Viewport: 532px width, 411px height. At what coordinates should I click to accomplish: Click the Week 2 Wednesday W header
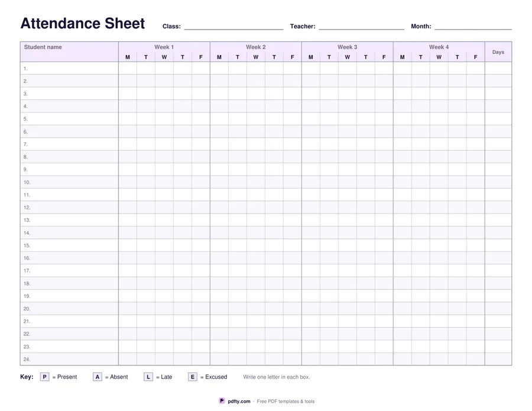pyautogui.click(x=256, y=57)
